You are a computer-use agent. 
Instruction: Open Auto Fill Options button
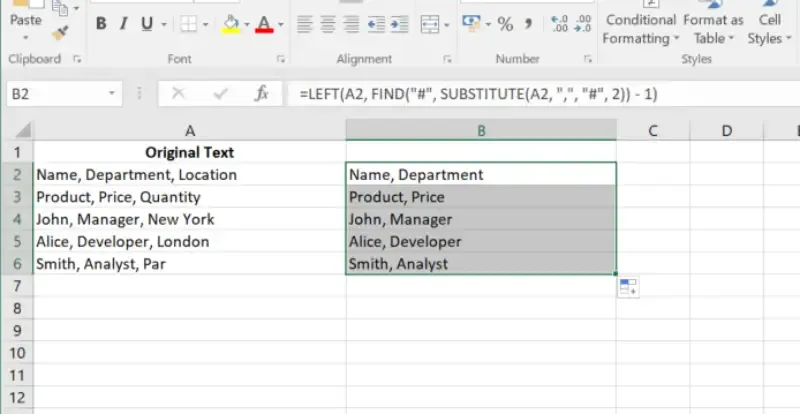click(x=628, y=287)
